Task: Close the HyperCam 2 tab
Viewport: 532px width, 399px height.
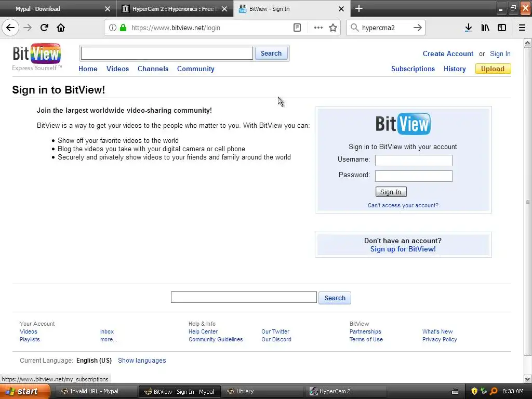Action: click(224, 9)
